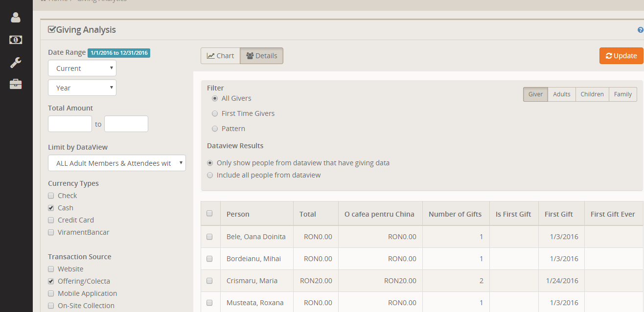This screenshot has width=644, height=312.
Task: Open the briefcase admin sidebar icon
Action: point(16,84)
